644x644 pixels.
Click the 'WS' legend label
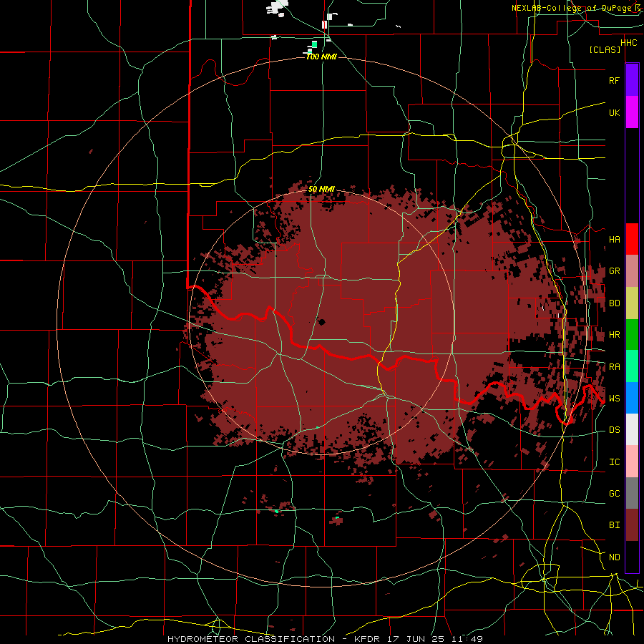(614, 399)
